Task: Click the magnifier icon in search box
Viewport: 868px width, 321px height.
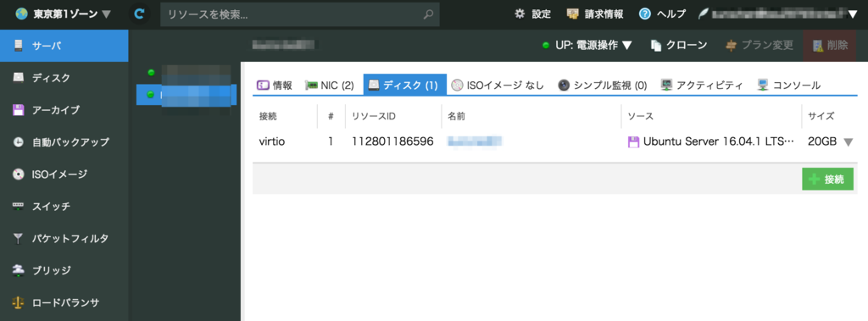Action: [x=428, y=15]
